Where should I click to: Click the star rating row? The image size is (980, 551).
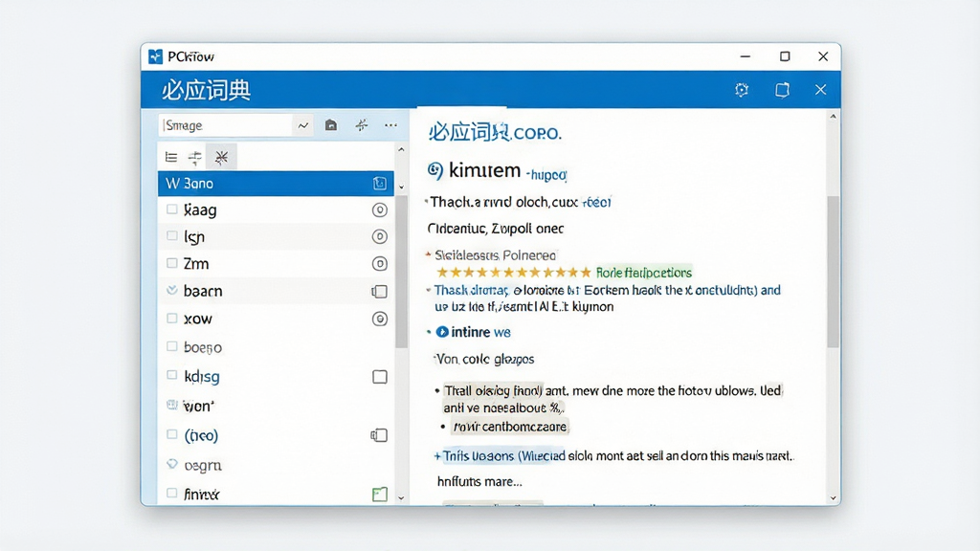[514, 273]
